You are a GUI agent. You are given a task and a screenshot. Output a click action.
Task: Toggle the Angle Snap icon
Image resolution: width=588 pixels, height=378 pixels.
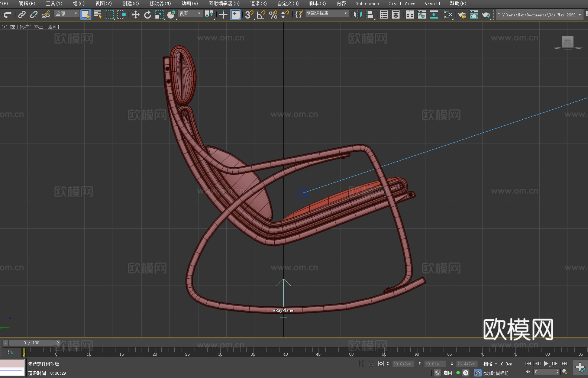[261, 14]
